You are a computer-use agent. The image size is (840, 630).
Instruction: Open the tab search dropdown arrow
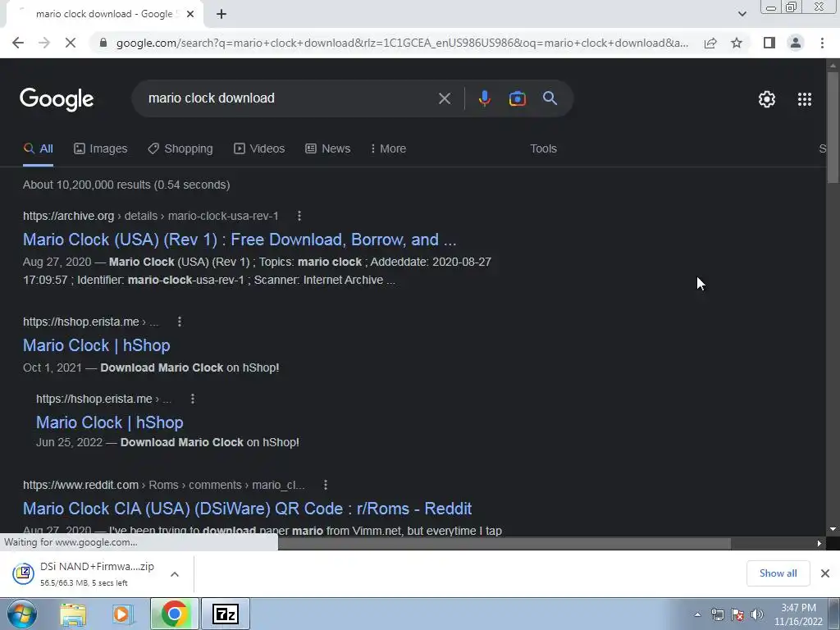(x=742, y=15)
